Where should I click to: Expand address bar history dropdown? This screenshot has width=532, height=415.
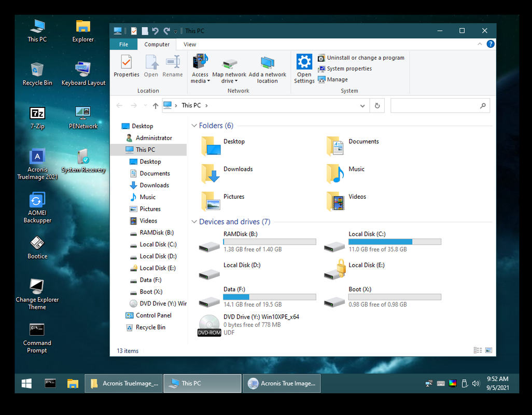[x=362, y=106]
